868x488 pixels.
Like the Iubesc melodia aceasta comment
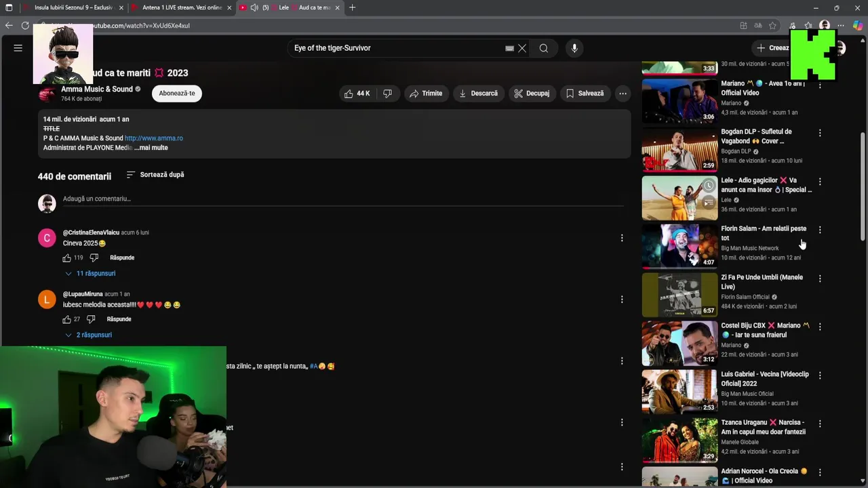tap(66, 319)
